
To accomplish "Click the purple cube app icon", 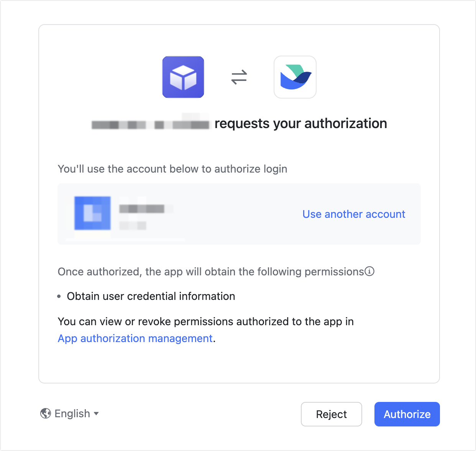I will (183, 77).
